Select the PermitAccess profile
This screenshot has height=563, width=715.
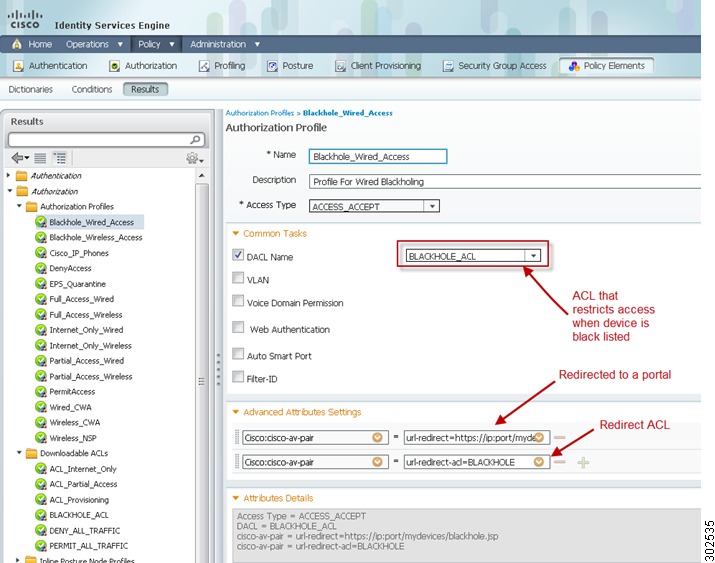pyautogui.click(x=72, y=392)
